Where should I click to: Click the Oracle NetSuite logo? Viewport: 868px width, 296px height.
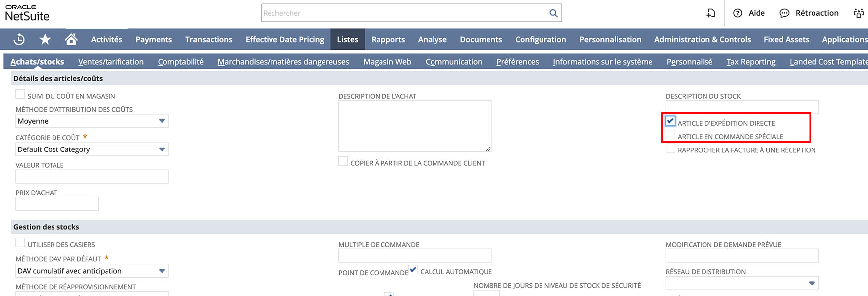click(27, 13)
